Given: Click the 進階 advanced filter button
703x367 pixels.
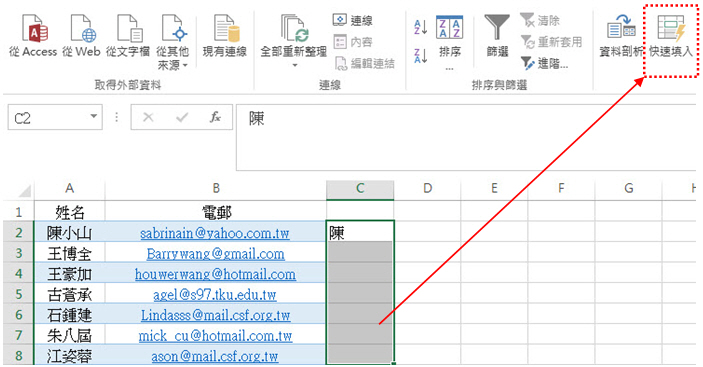Looking at the screenshot, I should click(544, 64).
